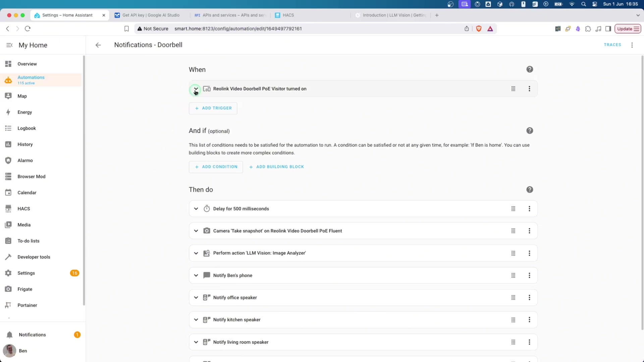Click the Energy lightning bolt icon
Screen dimensions: 644x362
coord(8,112)
